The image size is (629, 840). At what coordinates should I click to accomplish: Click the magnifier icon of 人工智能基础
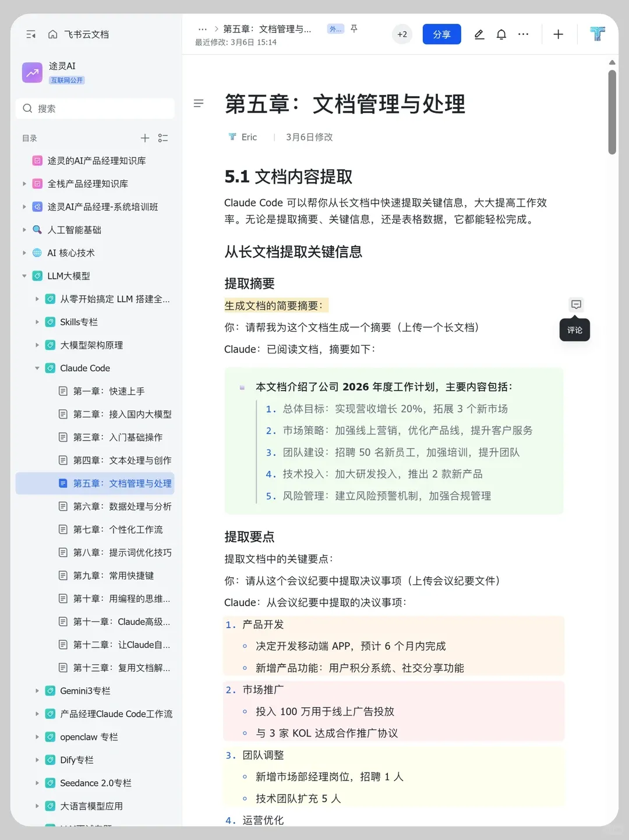pyautogui.click(x=37, y=229)
